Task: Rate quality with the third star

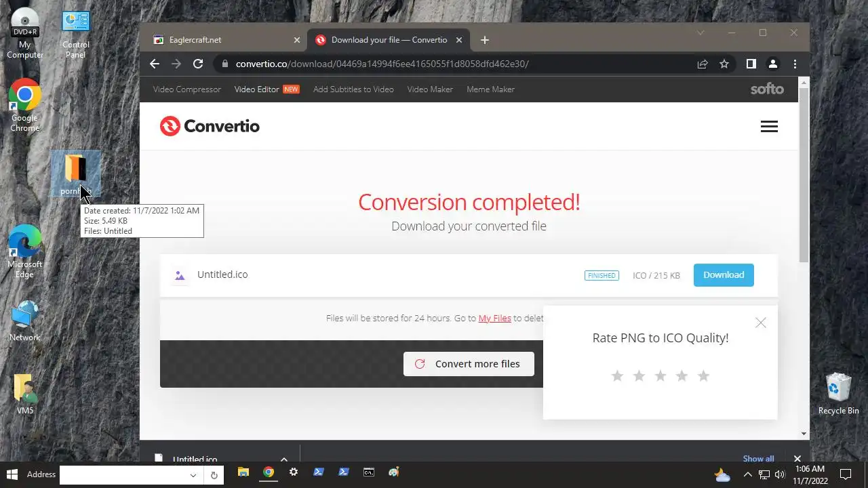Action: pos(660,375)
